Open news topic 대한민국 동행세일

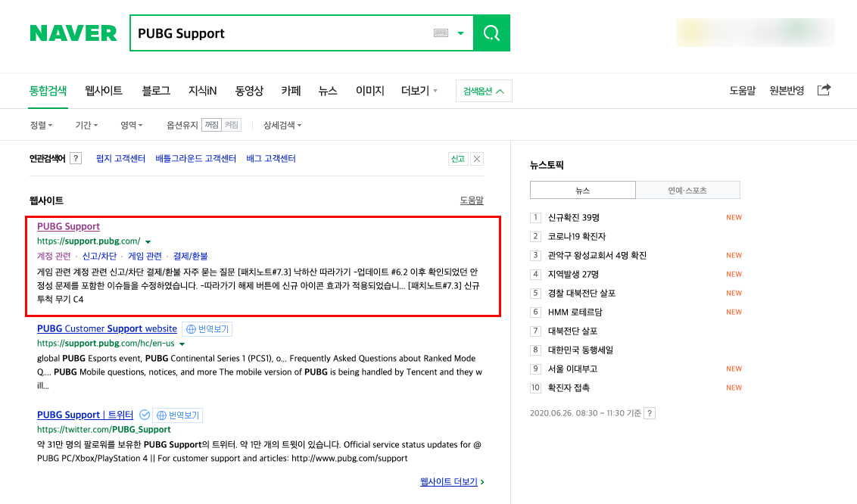581,350
